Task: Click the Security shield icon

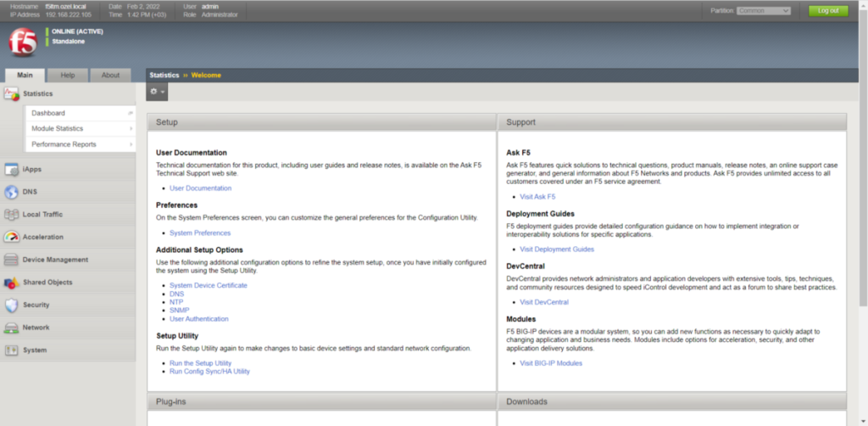Action: click(12, 305)
